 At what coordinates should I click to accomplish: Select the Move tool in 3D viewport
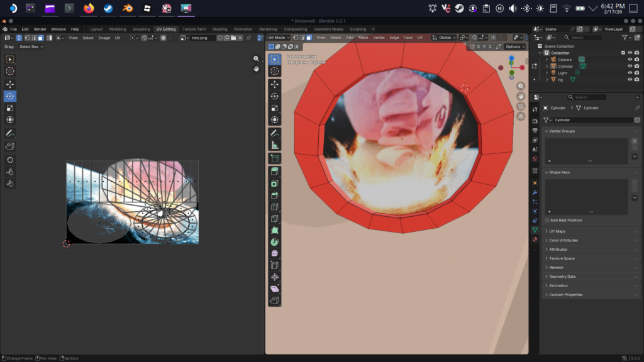275,84
